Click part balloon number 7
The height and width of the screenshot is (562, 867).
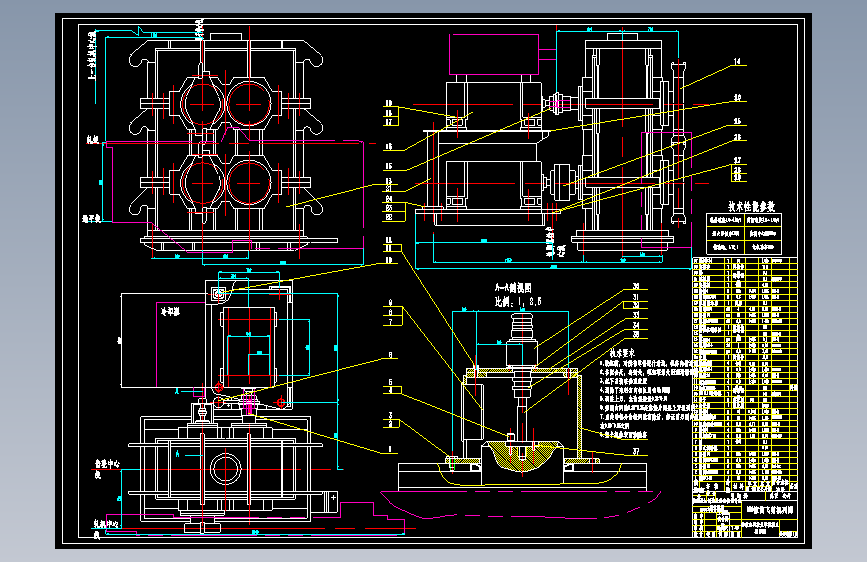point(390,321)
